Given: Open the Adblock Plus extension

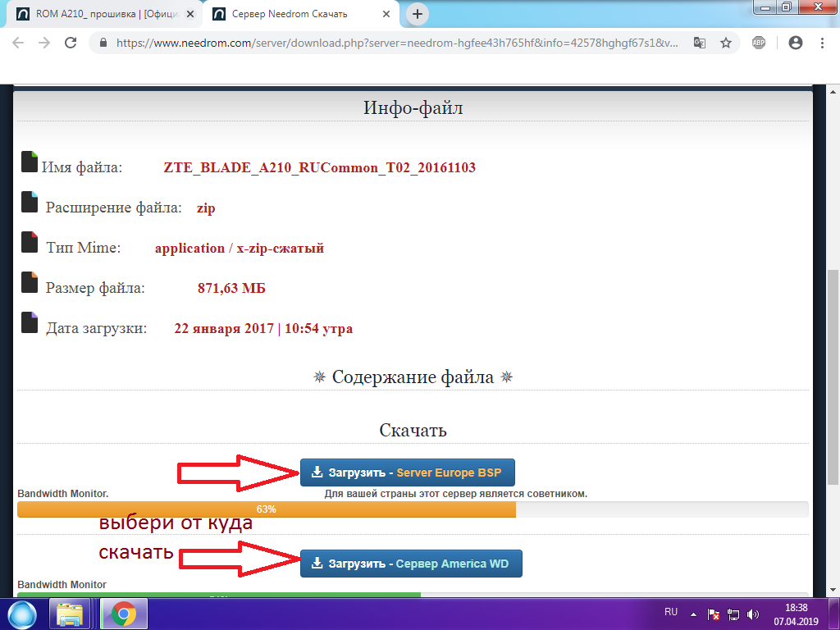Looking at the screenshot, I should (759, 43).
